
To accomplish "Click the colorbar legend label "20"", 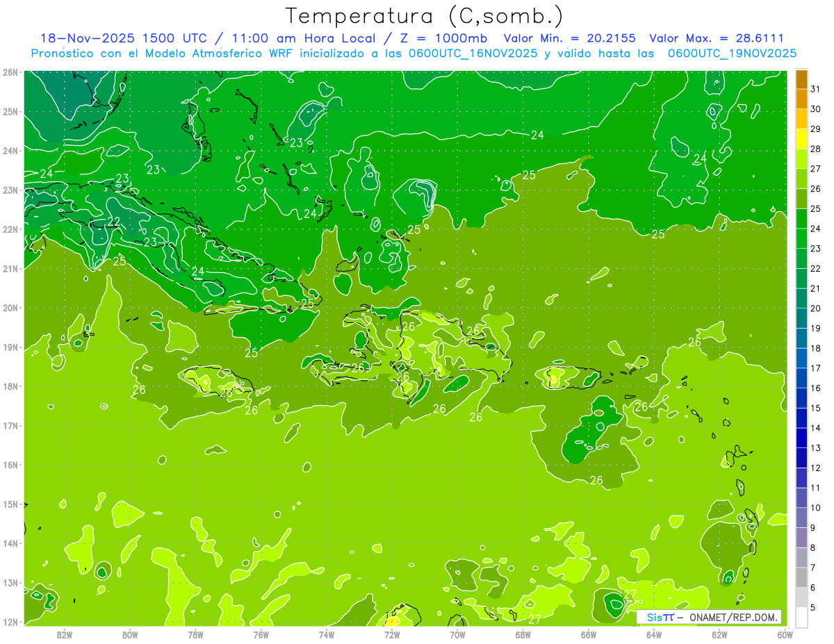I will (x=816, y=308).
